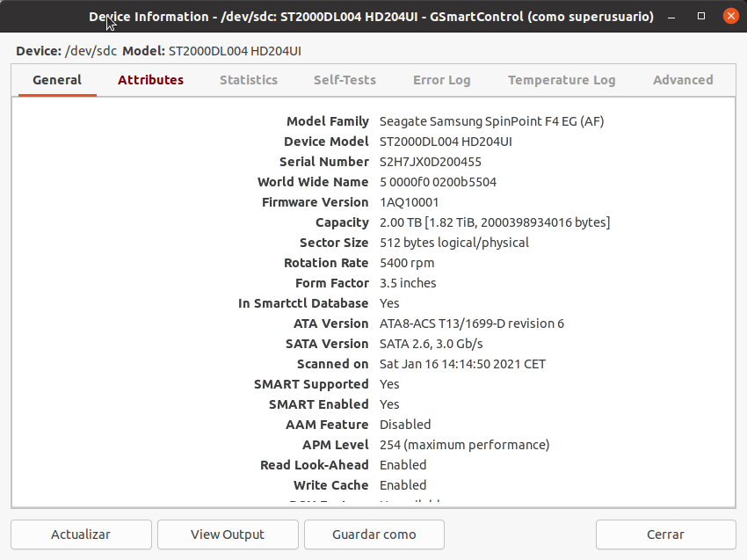Click the window title bar text
Image resolution: width=747 pixels, height=560 pixels.
tap(371, 17)
